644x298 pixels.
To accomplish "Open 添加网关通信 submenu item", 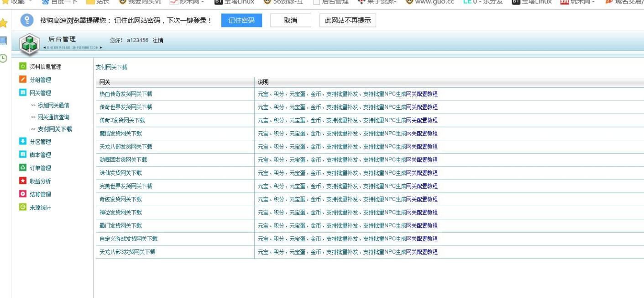I will 53,106.
